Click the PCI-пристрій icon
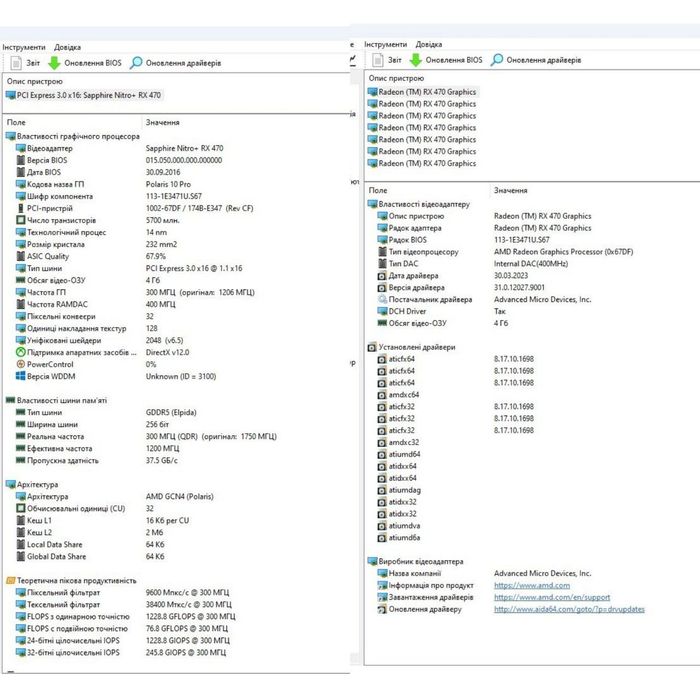 [x=21, y=208]
